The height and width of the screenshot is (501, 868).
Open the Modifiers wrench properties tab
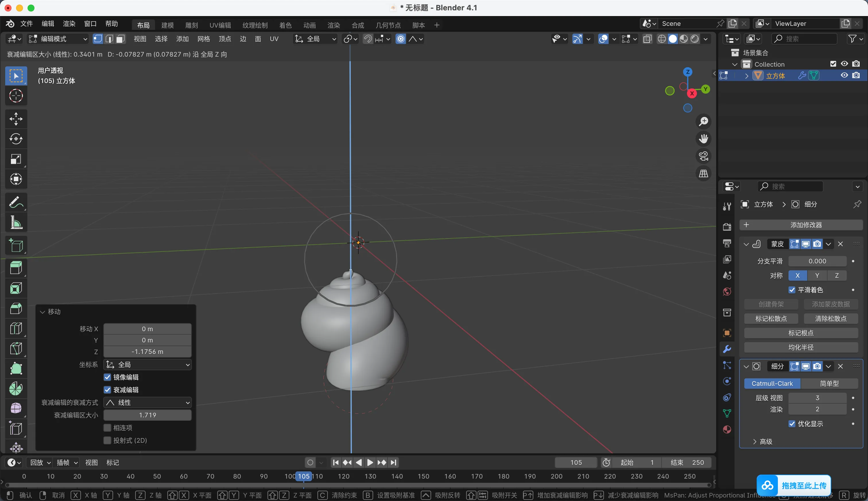coord(727,349)
